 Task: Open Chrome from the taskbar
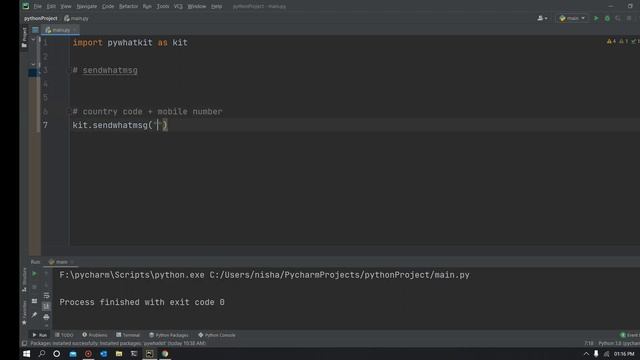pos(165,354)
